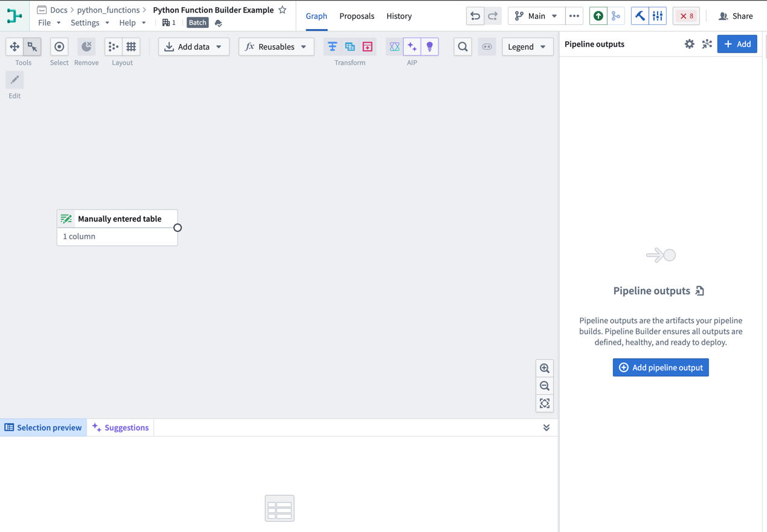Zoom in on the graph canvas
This screenshot has width=767, height=532.
click(x=545, y=368)
